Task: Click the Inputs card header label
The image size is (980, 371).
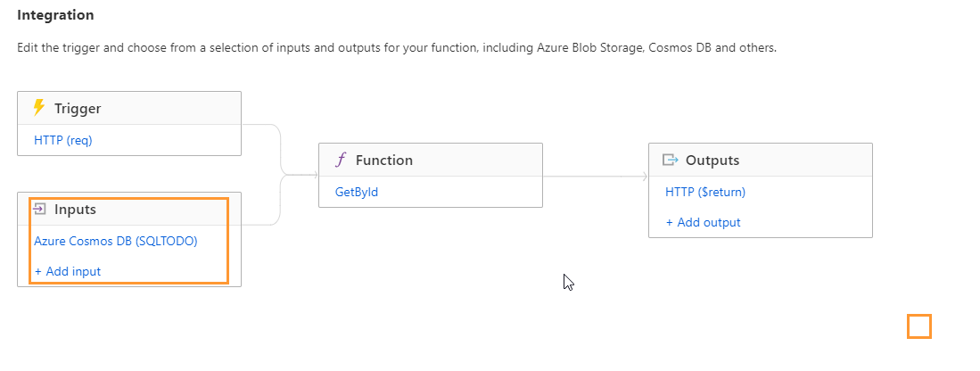Action: point(75,209)
